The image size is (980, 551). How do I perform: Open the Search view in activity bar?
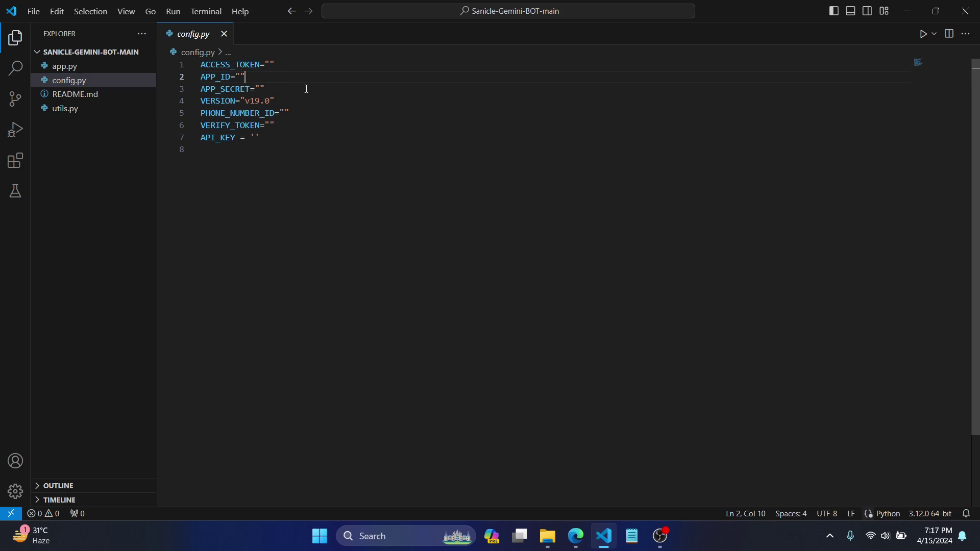click(x=15, y=68)
